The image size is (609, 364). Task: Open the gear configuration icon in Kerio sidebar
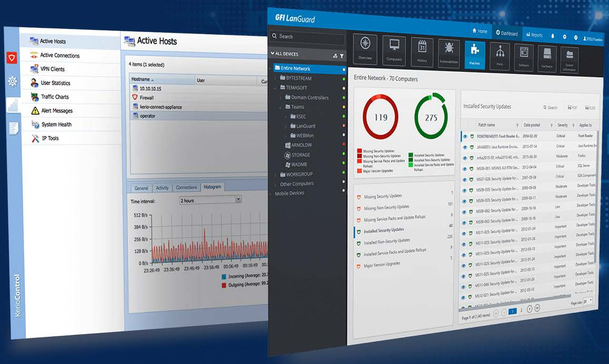tap(13, 81)
